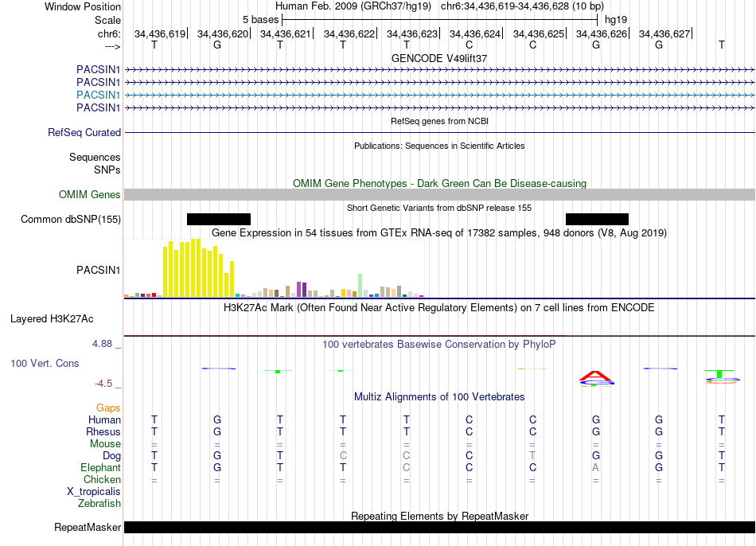Select the Elephant alignment row label
The height and width of the screenshot is (546, 756).
pyautogui.click(x=101, y=468)
